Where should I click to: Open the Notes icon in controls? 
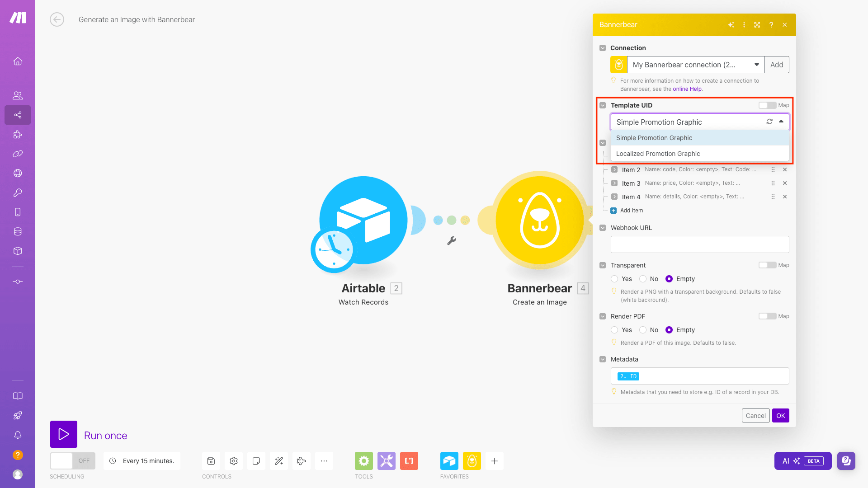(x=256, y=461)
